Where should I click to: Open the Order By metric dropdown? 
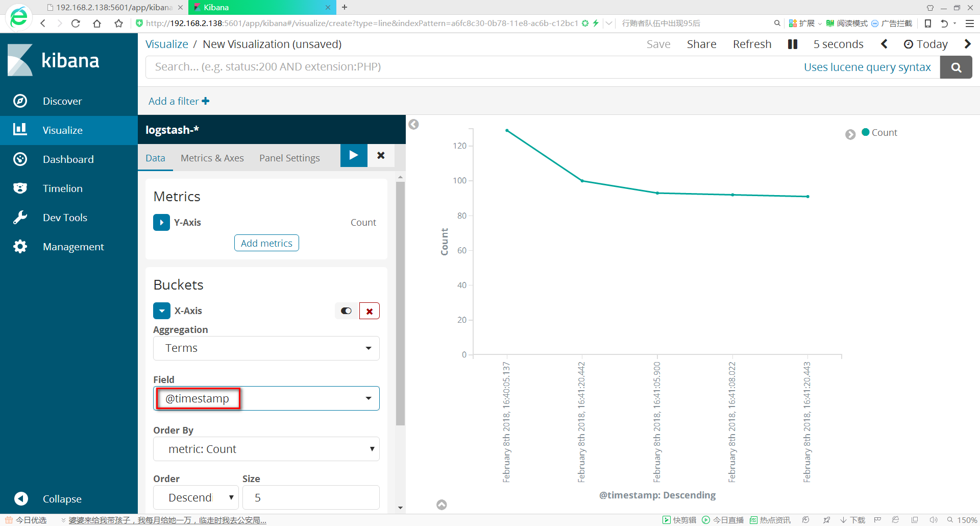coord(266,449)
